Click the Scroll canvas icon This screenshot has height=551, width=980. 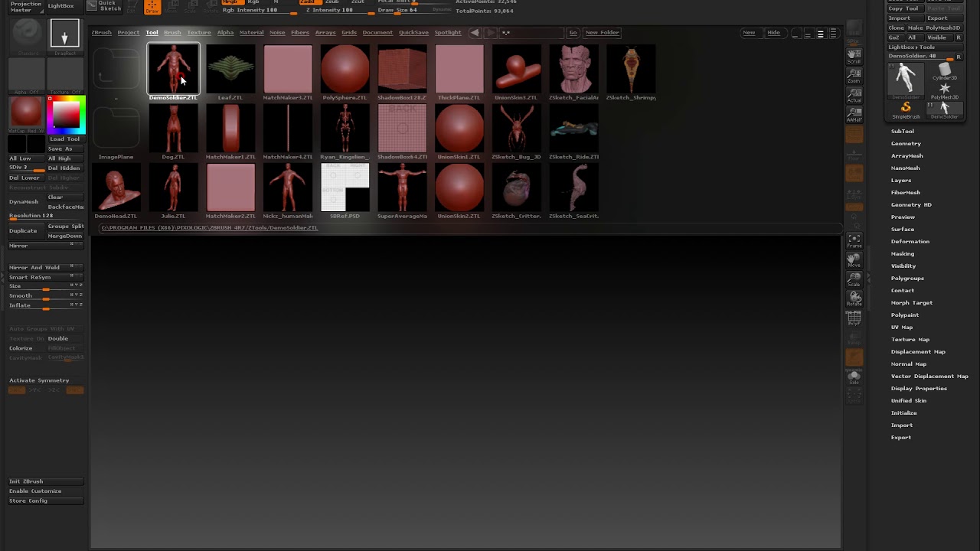[854, 57]
